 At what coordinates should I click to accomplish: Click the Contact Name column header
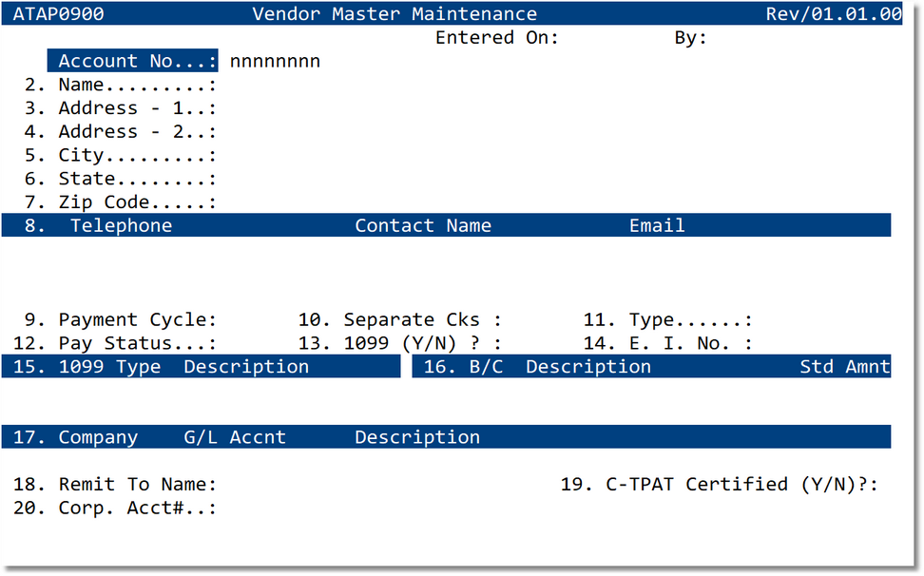[423, 226]
